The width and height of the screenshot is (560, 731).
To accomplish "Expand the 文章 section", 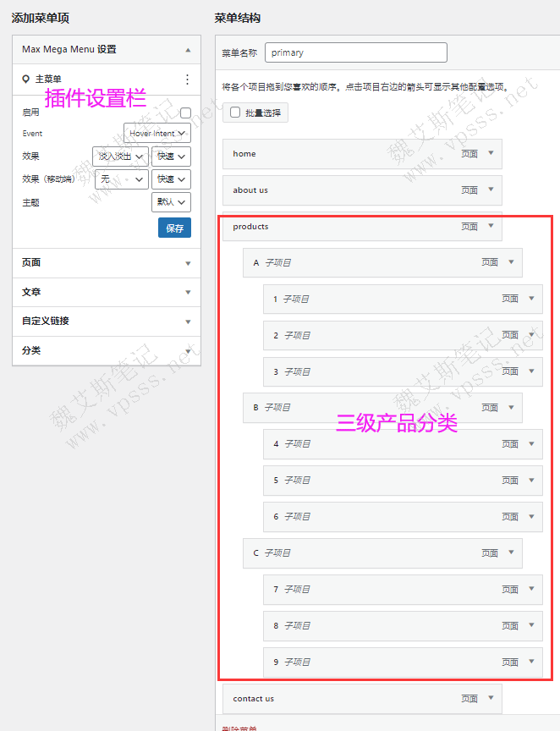I will [188, 292].
